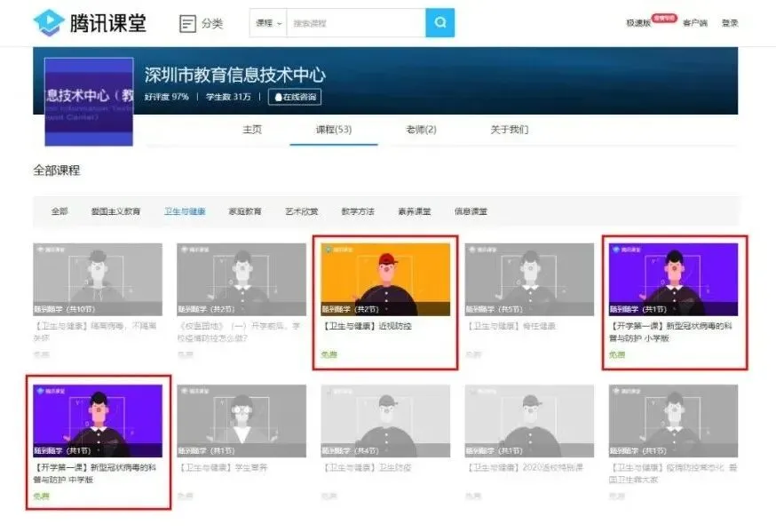Open the 疫情防控常态化 course thumbnail
Viewport: 776px width, 532px height.
coord(673,421)
